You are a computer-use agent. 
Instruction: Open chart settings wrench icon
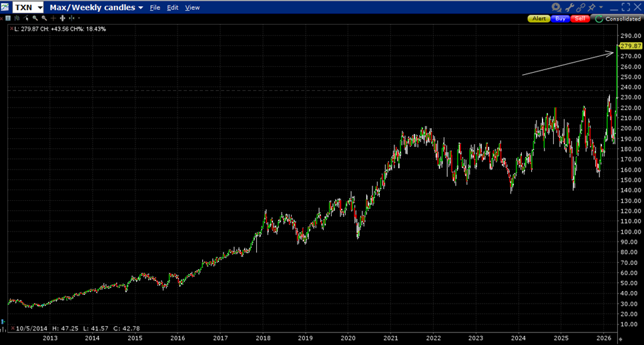[569, 7]
